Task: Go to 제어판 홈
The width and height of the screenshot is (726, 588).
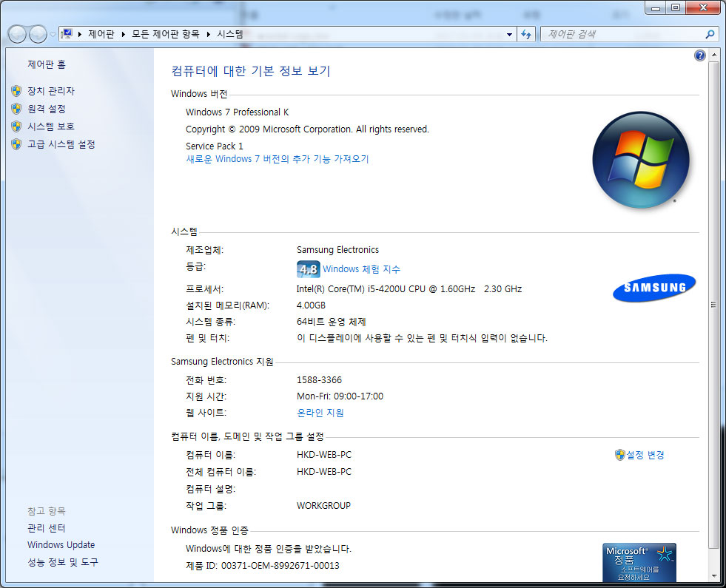Action: [47, 64]
